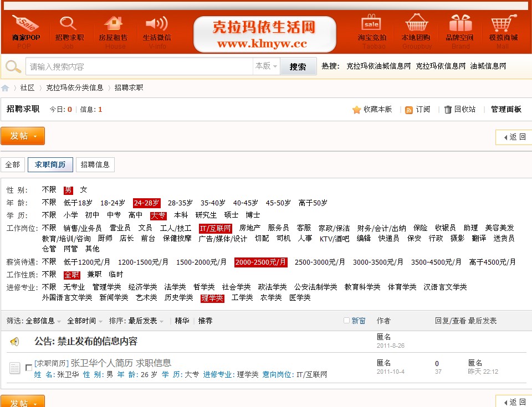The width and height of the screenshot is (532, 407).
Task: Check the box beside 张卫华个人简历 post
Action: click(x=29, y=368)
